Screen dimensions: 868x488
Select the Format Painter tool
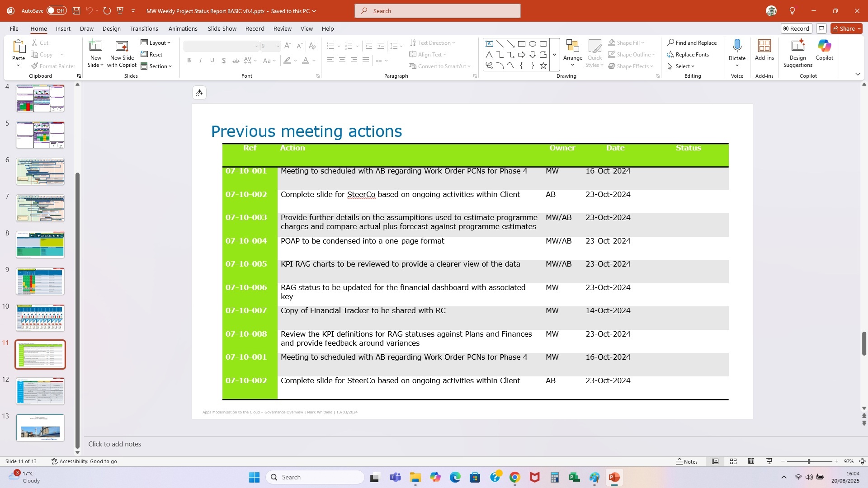click(53, 66)
